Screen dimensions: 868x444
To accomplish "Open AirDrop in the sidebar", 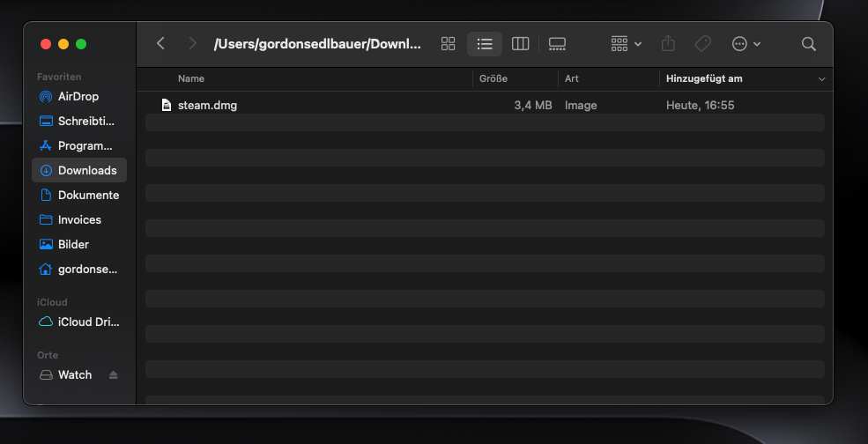I will pos(79,96).
